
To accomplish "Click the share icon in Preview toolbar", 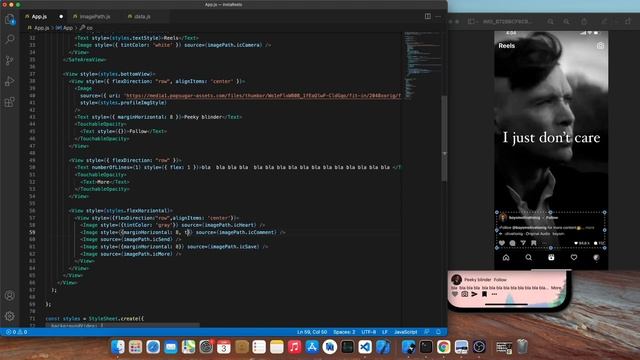I will point(584,21).
